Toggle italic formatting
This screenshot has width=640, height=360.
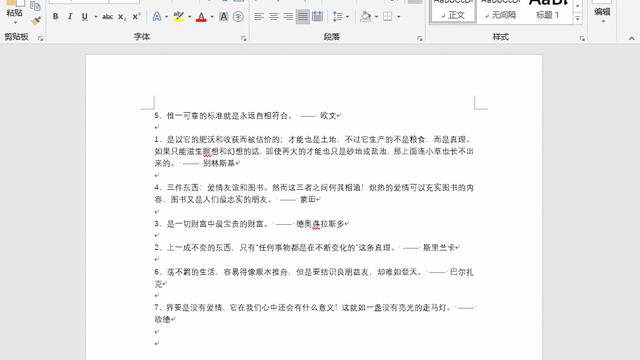[70, 17]
